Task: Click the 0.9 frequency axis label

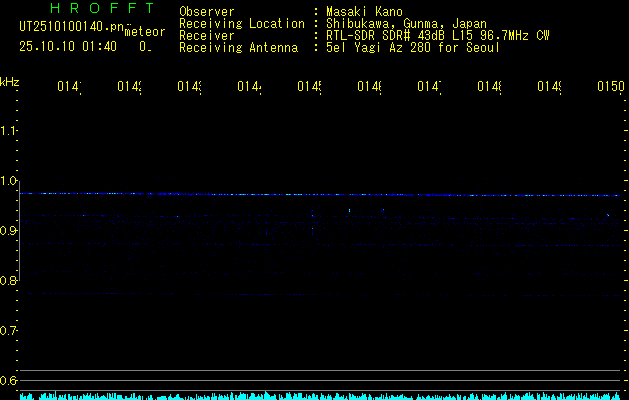Action: point(10,231)
